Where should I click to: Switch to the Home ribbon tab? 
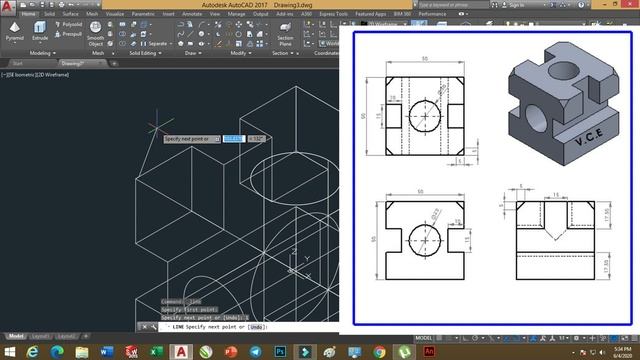tap(29, 14)
